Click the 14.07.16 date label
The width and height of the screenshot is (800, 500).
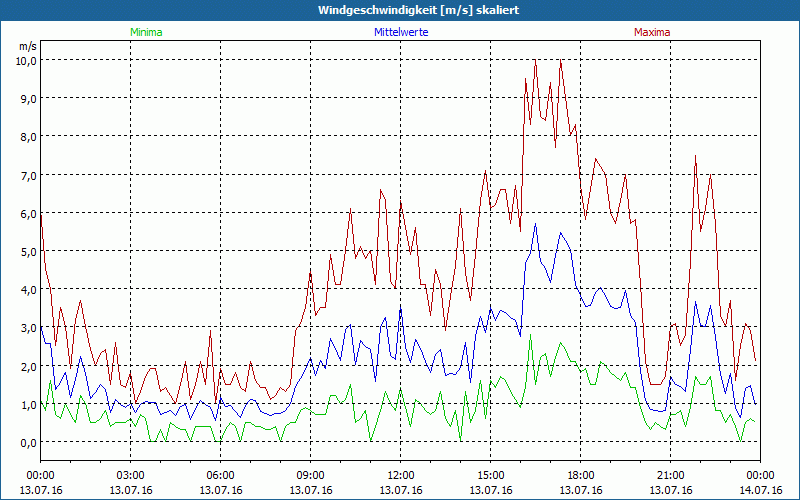pyautogui.click(x=759, y=490)
